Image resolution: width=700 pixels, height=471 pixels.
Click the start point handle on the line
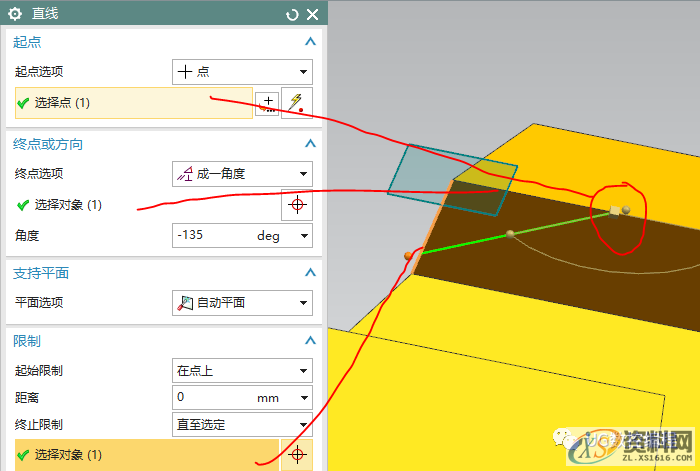click(x=615, y=211)
